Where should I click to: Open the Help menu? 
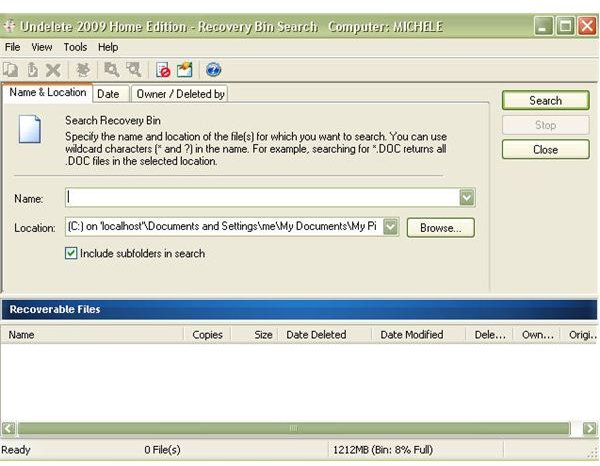click(108, 47)
